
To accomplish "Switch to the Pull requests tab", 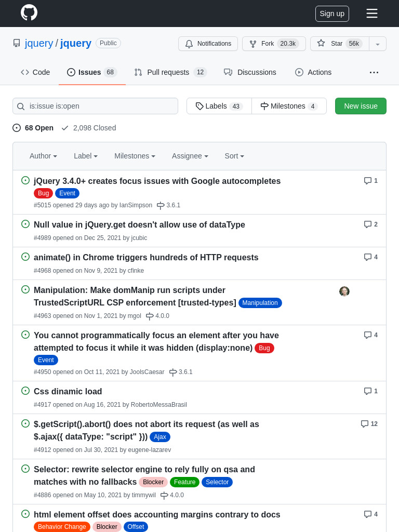I will 170,72.
